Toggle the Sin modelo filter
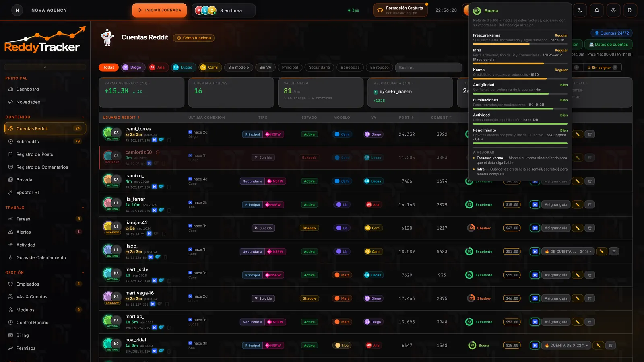Viewport: 644px width, 362px height. 239,68
